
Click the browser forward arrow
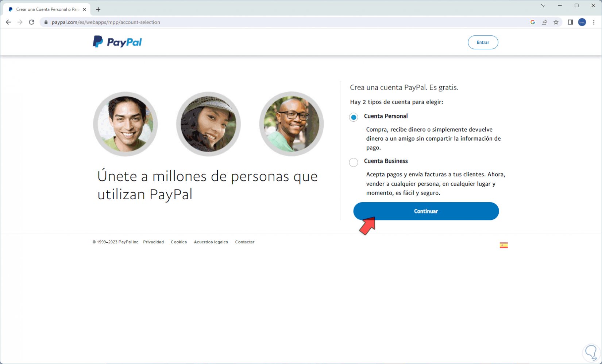[20, 22]
